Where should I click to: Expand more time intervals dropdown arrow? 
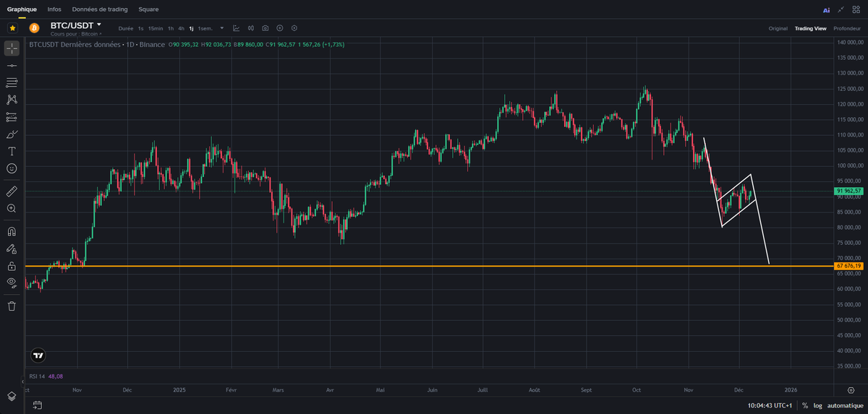coord(222,28)
